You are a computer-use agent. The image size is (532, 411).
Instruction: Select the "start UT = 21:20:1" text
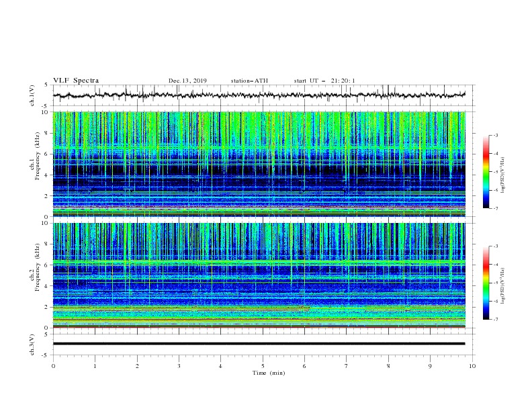click(x=324, y=81)
